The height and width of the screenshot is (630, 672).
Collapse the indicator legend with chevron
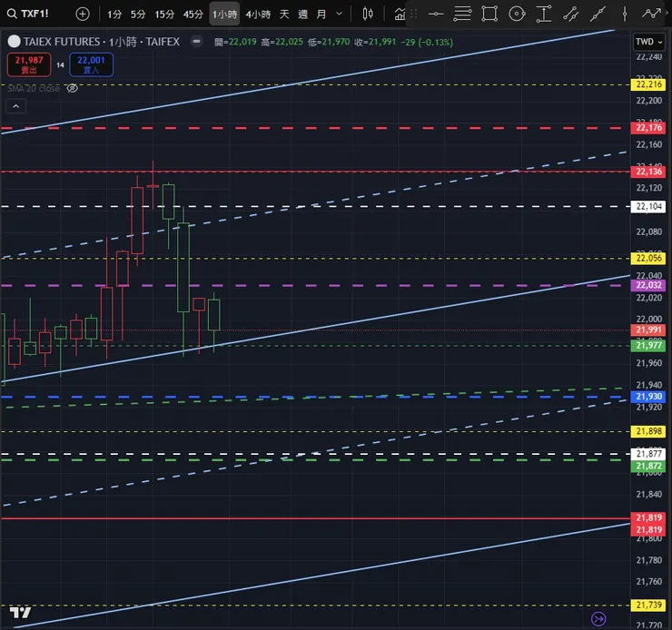pyautogui.click(x=15, y=106)
